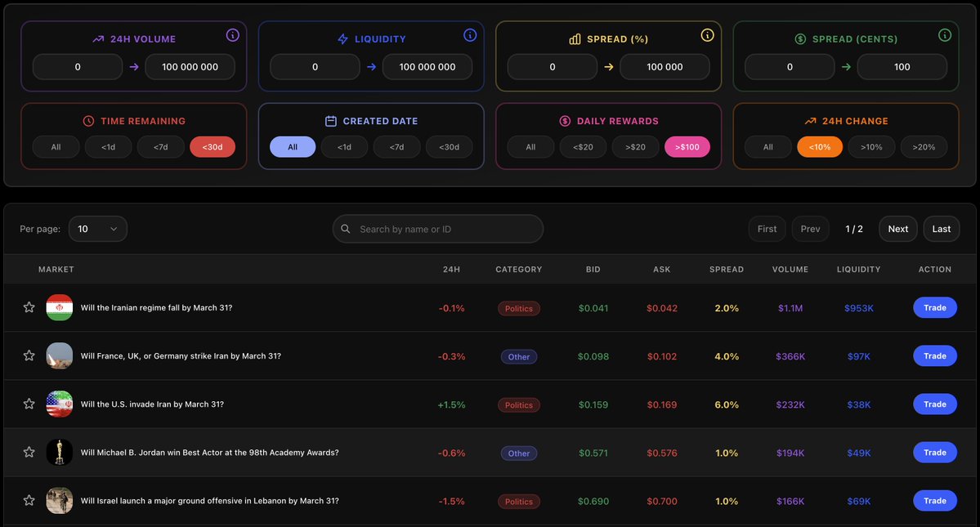Star the Michael B. Jordan market
The width and height of the screenshot is (980, 527).
tap(29, 452)
